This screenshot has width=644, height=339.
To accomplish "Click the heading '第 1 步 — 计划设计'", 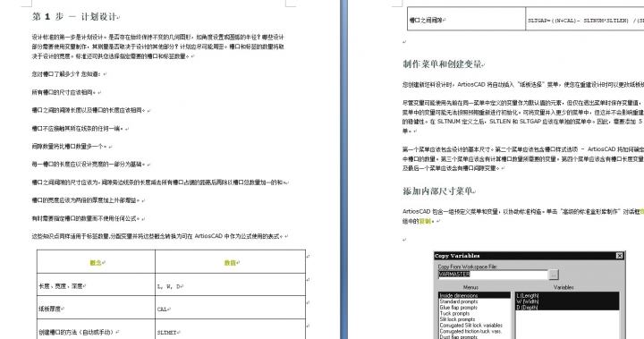I will (x=75, y=17).
